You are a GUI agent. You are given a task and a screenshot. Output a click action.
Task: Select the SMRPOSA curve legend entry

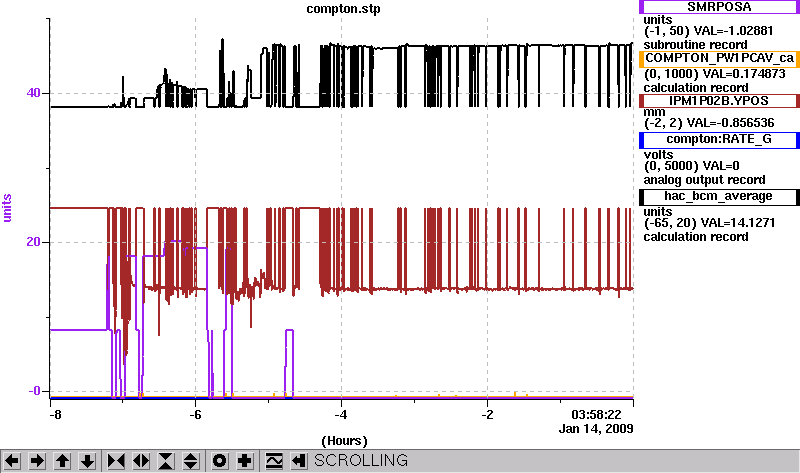(719, 7)
